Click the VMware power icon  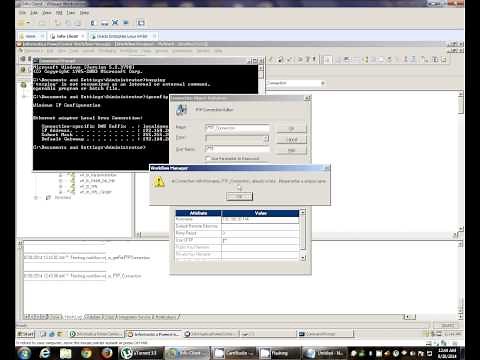click(22, 23)
